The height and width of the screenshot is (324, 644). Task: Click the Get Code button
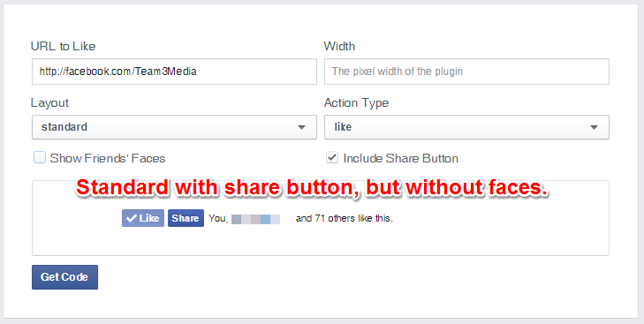[x=64, y=277]
